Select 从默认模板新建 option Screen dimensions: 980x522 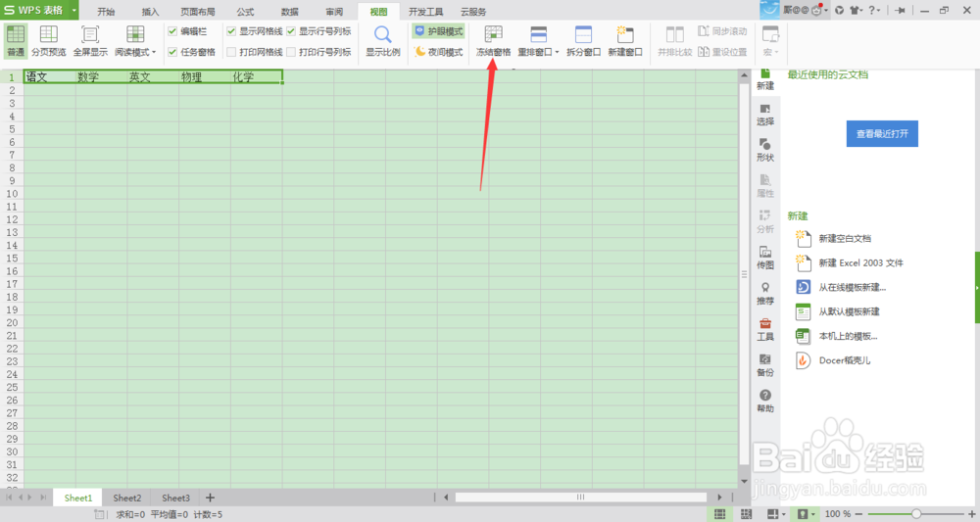tap(849, 311)
